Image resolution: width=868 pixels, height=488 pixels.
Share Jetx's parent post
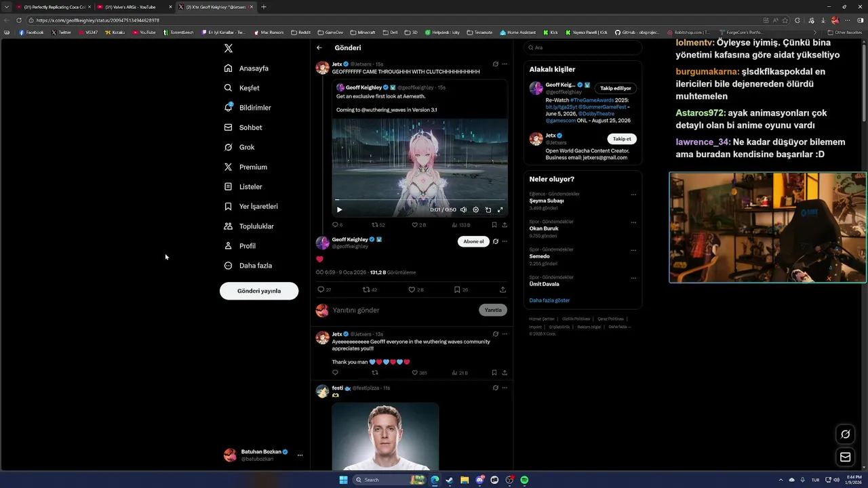coord(505,225)
